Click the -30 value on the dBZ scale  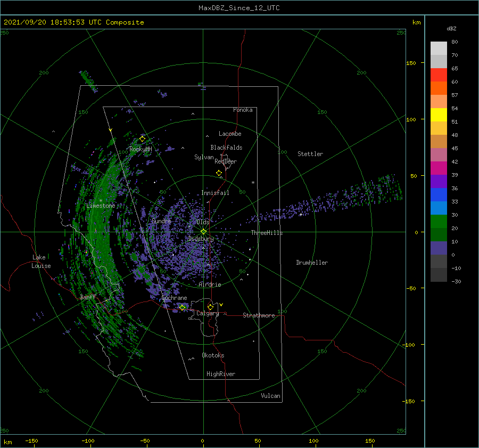pos(456,281)
